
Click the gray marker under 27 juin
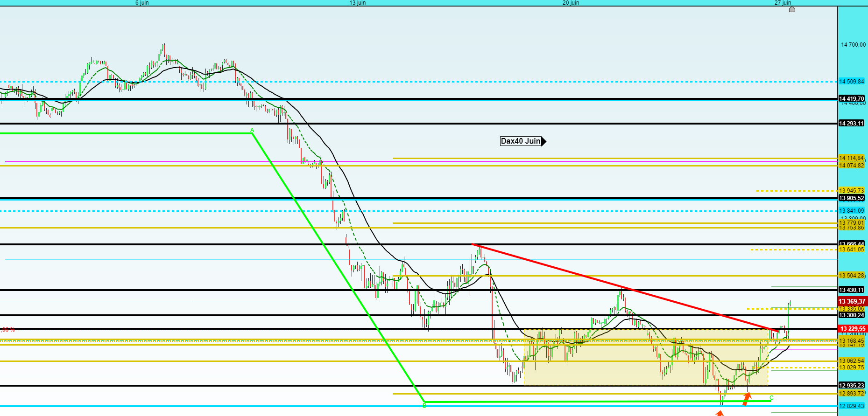click(792, 9)
